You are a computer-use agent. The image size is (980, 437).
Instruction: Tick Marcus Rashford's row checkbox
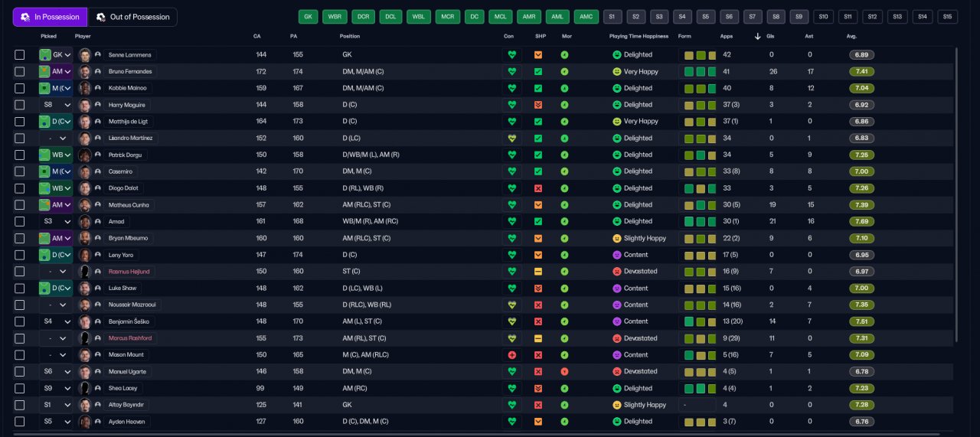tap(19, 338)
